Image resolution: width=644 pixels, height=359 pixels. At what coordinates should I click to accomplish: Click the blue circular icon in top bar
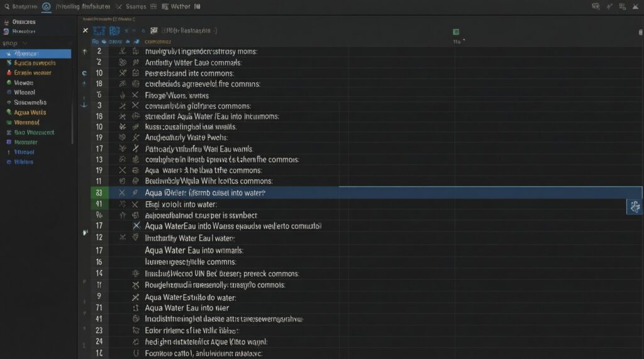click(46, 7)
